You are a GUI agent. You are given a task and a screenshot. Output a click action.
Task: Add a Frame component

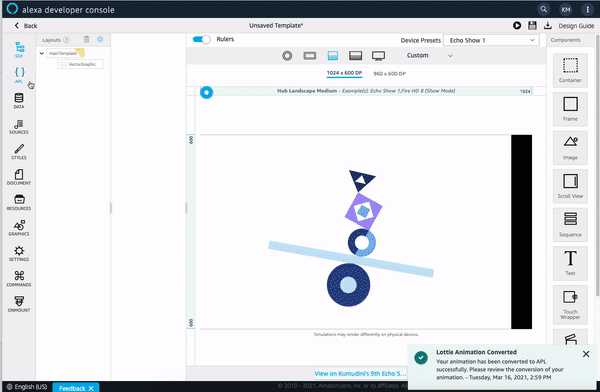pos(570,109)
